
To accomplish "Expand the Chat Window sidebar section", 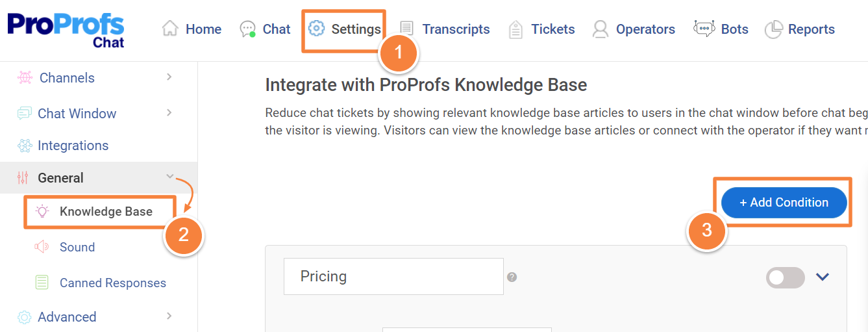I will [x=169, y=113].
